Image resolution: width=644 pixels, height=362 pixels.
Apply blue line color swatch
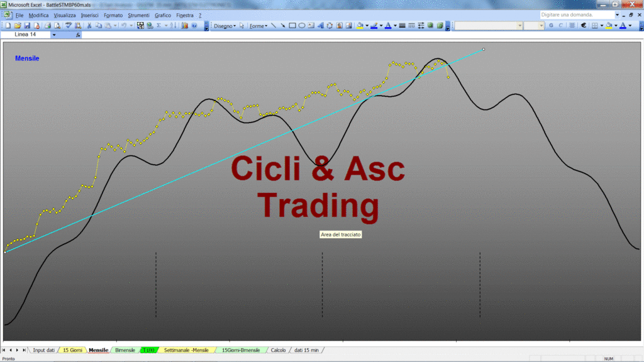[374, 25]
